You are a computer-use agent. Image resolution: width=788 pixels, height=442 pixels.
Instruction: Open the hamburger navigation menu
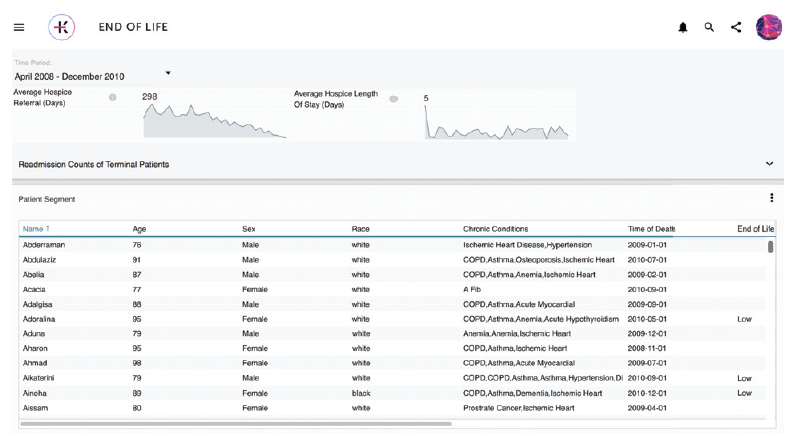(19, 27)
